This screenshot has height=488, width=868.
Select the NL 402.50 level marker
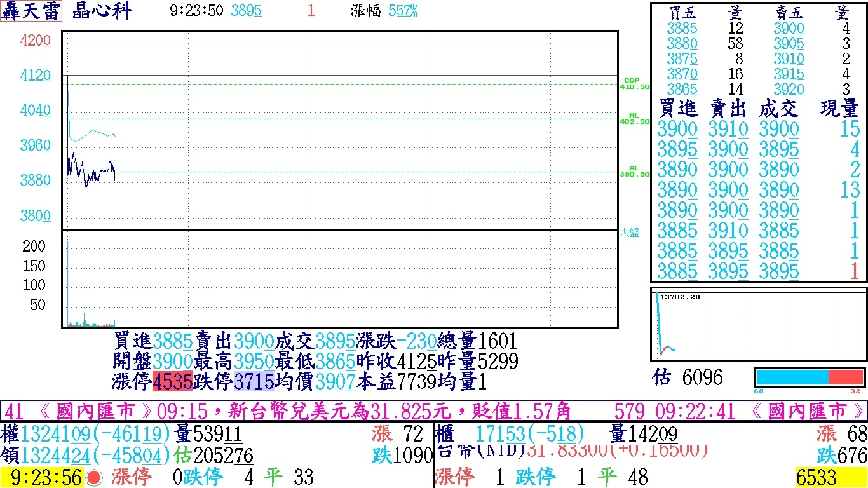[634, 119]
